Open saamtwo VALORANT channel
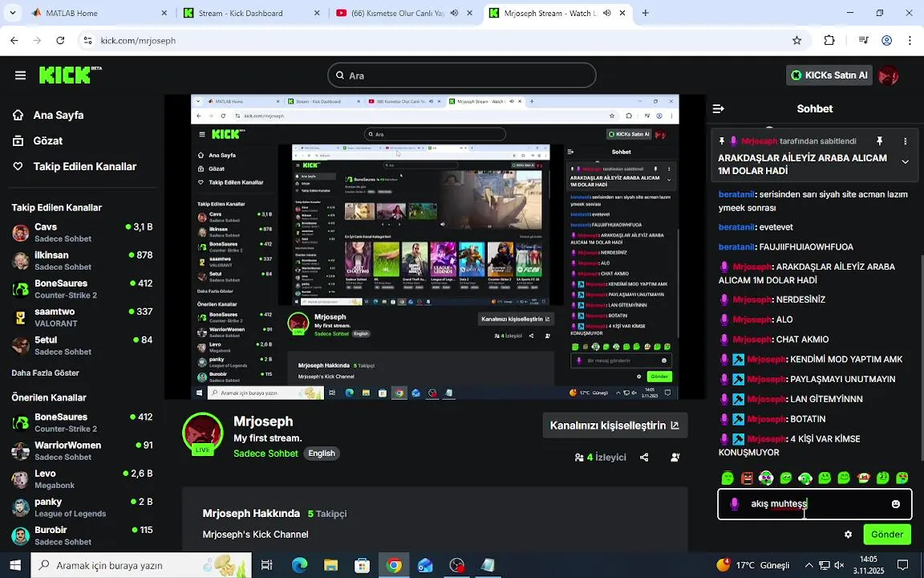 pos(83,317)
